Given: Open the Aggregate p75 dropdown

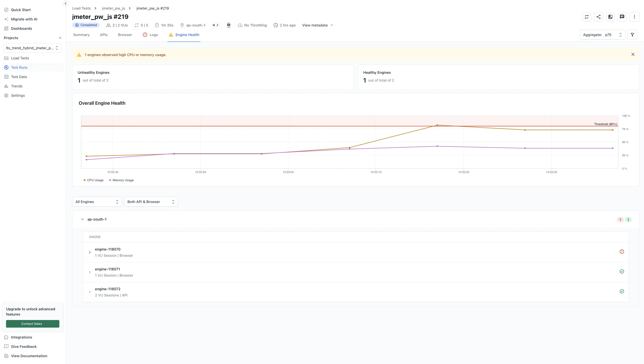Looking at the screenshot, I should tap(602, 35).
